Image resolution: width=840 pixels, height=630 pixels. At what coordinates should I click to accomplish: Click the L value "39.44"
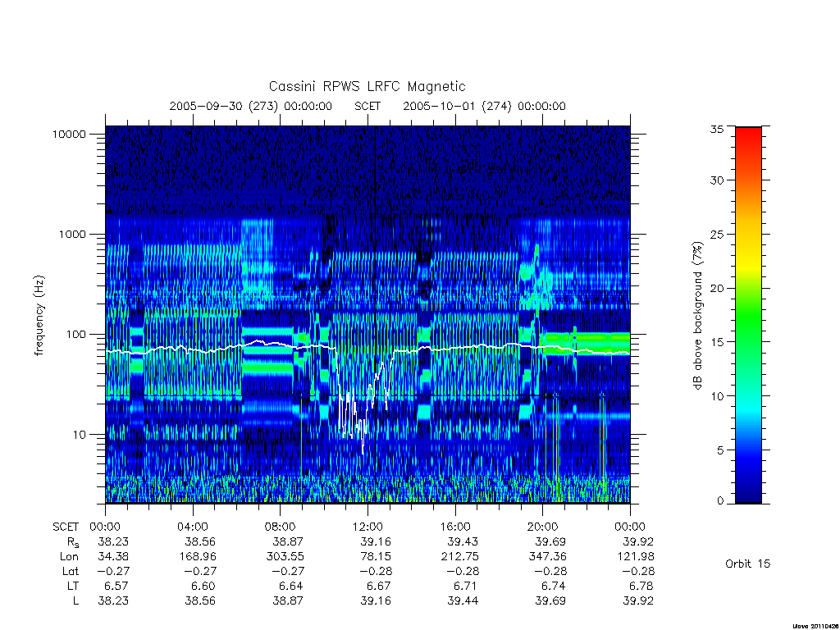pyautogui.click(x=463, y=601)
